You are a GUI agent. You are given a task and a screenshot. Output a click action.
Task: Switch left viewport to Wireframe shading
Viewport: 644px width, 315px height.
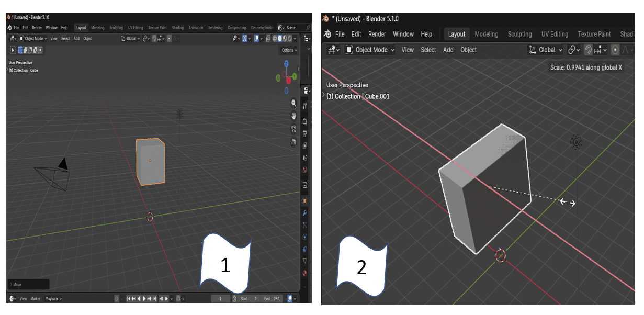[275, 38]
